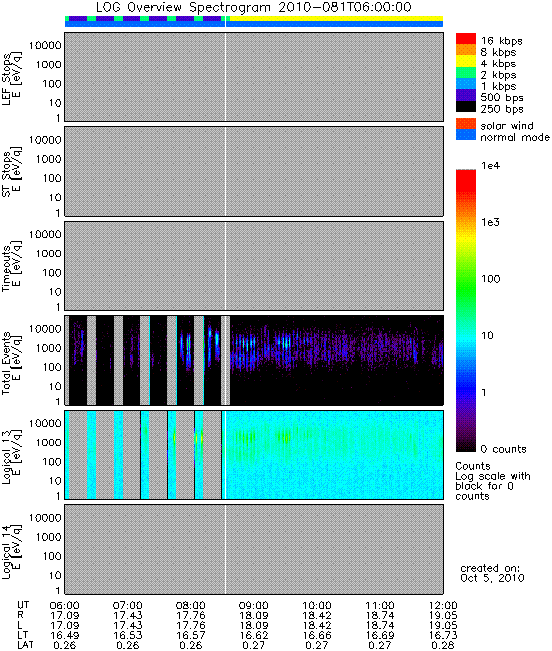This screenshot has height=651, width=552.
Task: Click inside the Total Events spectrogram
Action: click(x=254, y=360)
